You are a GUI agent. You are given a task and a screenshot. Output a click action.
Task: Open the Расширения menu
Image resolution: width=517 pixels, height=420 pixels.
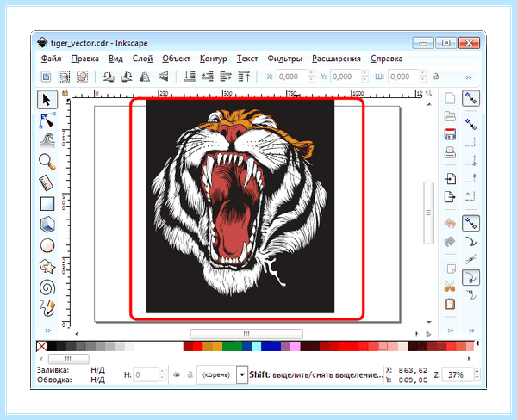click(x=336, y=59)
